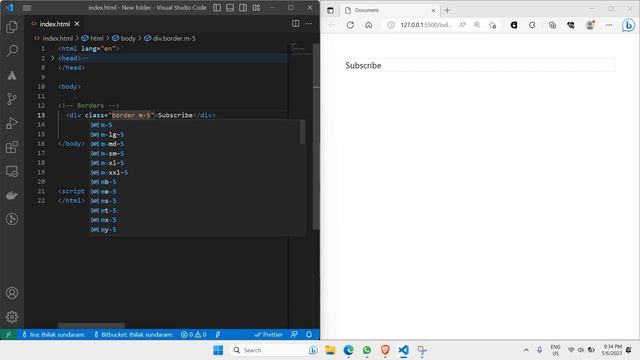Click the editor horizontal scrollbar thumb
640x360 pixels.
coord(91,326)
